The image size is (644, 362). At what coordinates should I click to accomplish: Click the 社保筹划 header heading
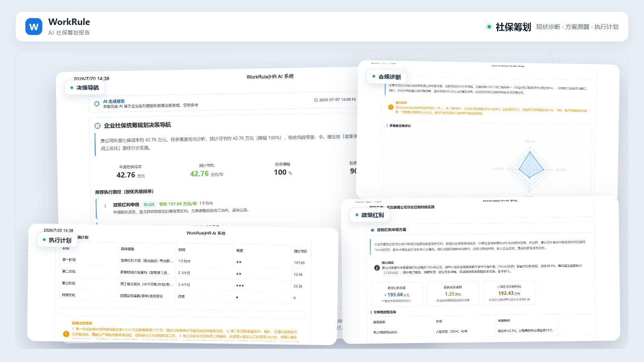click(513, 27)
